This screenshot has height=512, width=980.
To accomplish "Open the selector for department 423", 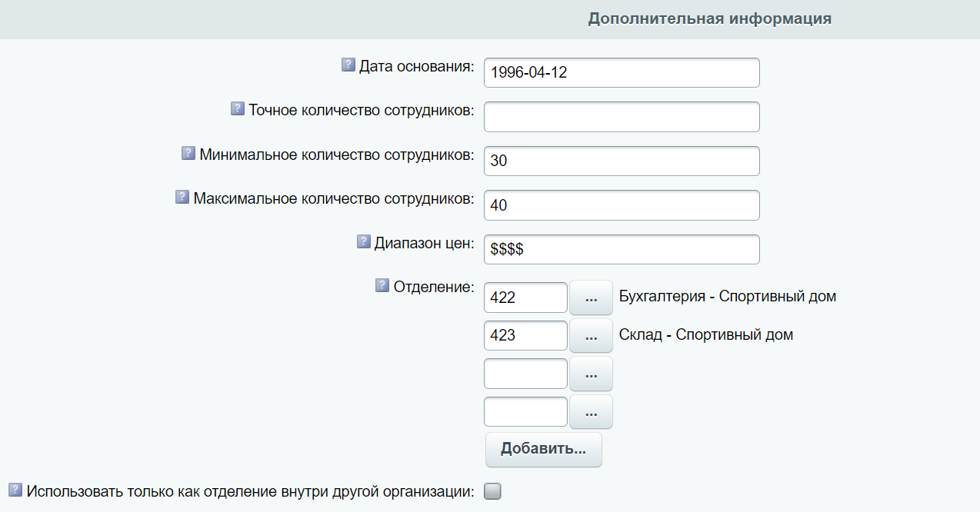I will 591,336.
